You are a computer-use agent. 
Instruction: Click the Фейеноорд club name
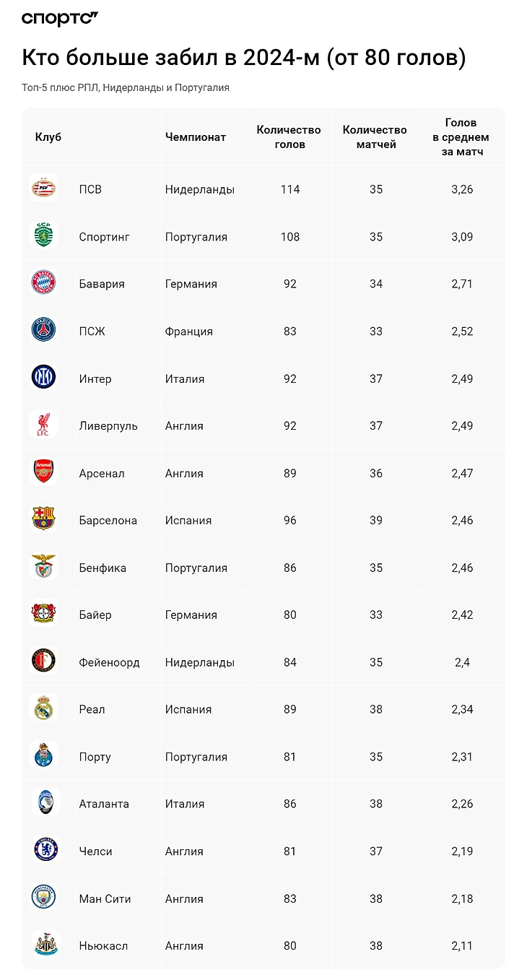coord(109,662)
